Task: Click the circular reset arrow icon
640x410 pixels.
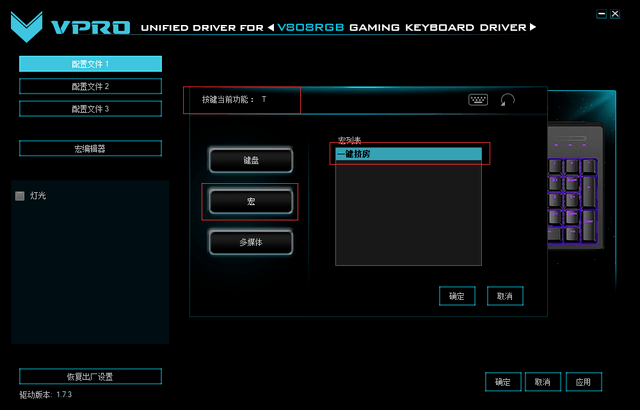Action: click(508, 100)
